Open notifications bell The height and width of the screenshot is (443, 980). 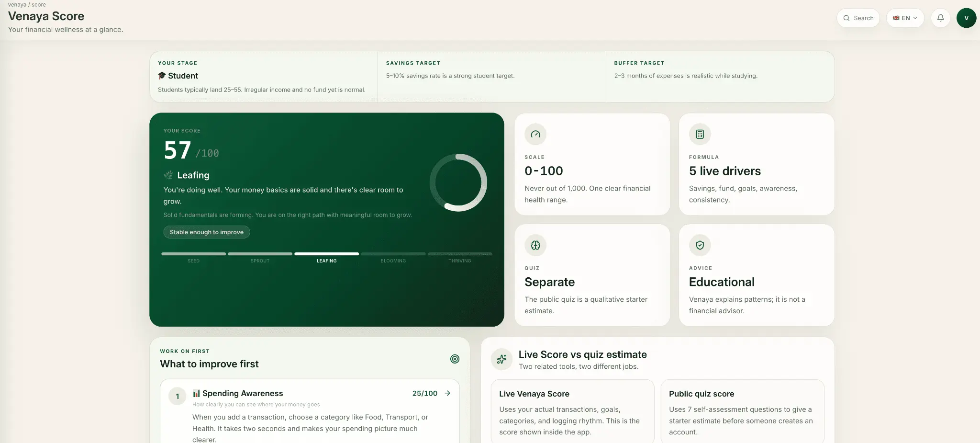point(940,18)
